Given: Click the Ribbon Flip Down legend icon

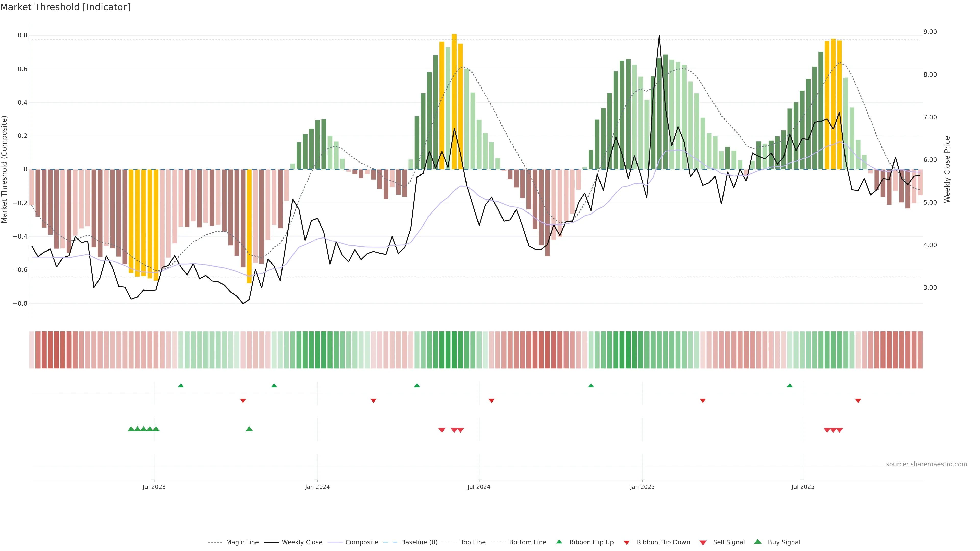Looking at the screenshot, I should click(627, 542).
